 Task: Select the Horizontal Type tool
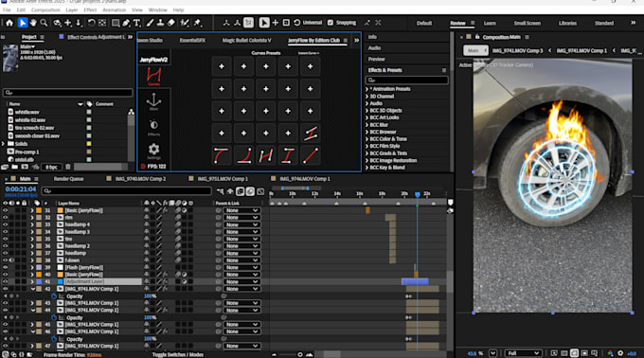pos(136,23)
